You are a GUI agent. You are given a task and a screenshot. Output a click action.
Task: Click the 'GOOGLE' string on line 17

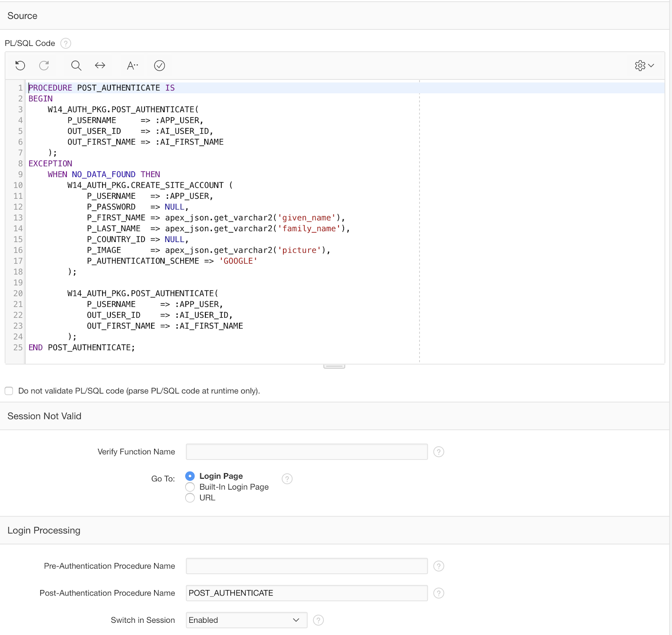coord(238,261)
